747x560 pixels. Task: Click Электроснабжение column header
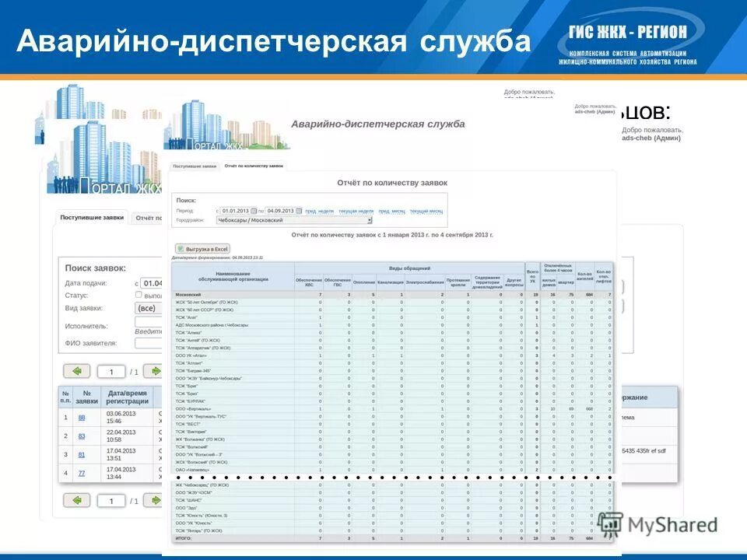pyautogui.click(x=425, y=282)
